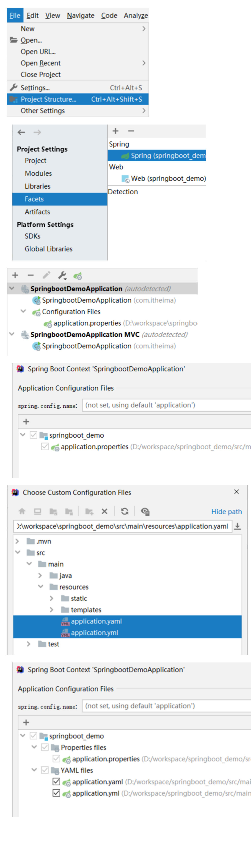Jump to project directory icon in file chooser
Viewport: 251px width, 868px height.
(x=53, y=512)
